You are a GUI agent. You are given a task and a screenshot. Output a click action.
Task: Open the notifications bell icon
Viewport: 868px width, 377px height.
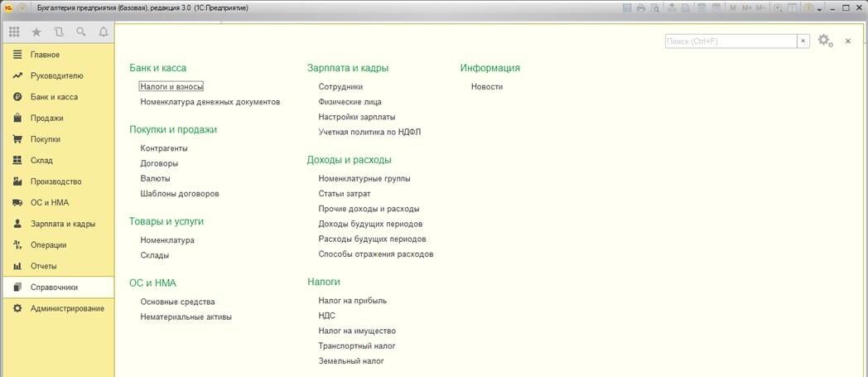tap(103, 32)
